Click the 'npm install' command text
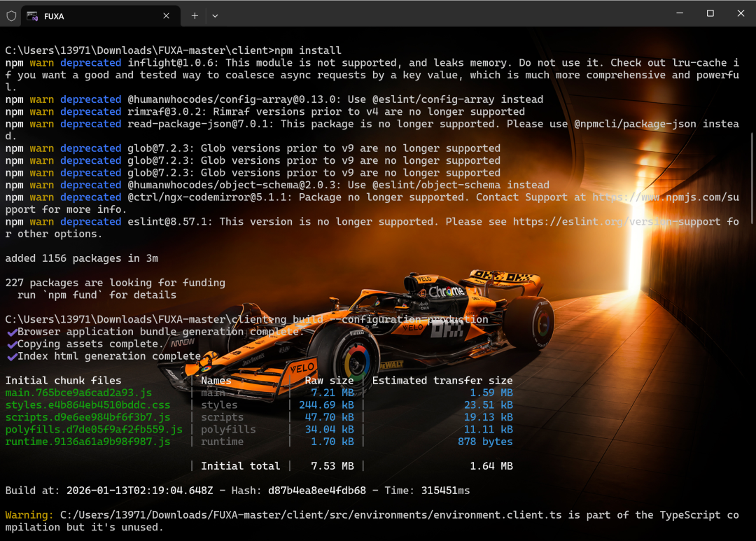The image size is (756, 541). 308,50
